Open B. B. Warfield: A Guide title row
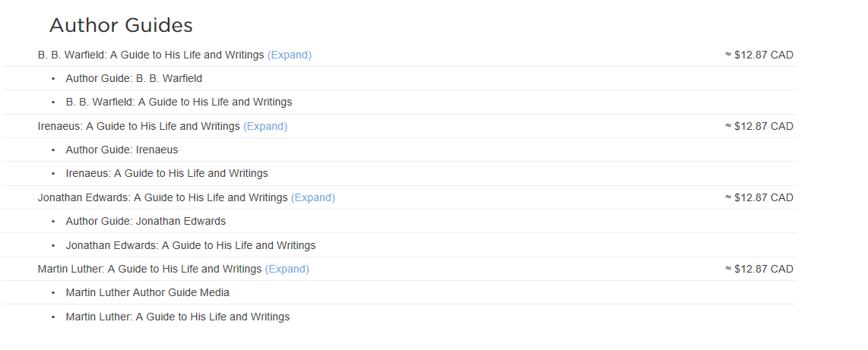Screen dimensions: 868x350 click(150, 55)
